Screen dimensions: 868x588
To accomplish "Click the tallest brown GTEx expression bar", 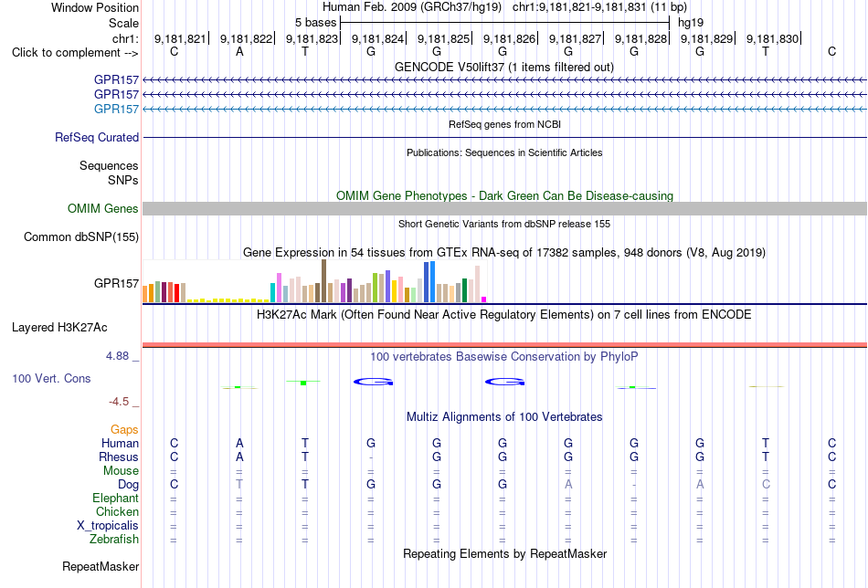I will (323, 281).
